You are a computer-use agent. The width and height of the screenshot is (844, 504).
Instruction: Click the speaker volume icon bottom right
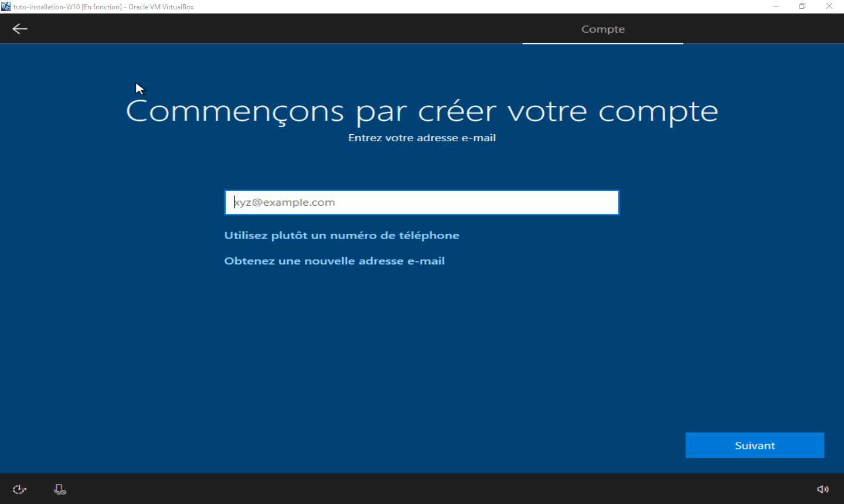pyautogui.click(x=823, y=489)
